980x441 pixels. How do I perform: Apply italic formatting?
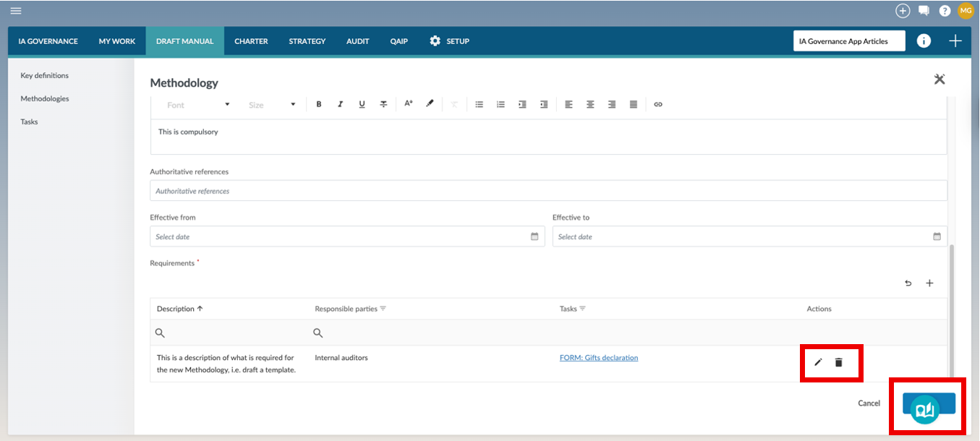[x=341, y=104]
